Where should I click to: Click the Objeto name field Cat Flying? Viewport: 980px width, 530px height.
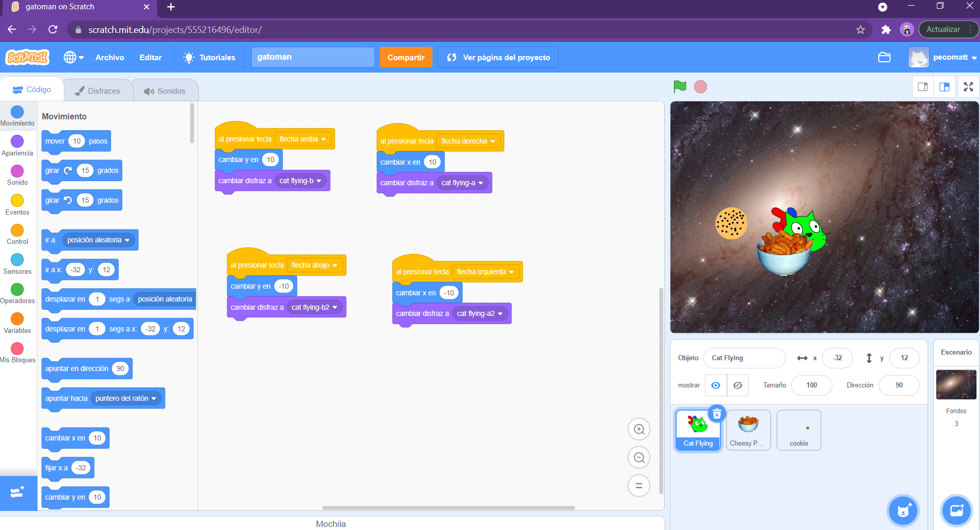pos(744,358)
